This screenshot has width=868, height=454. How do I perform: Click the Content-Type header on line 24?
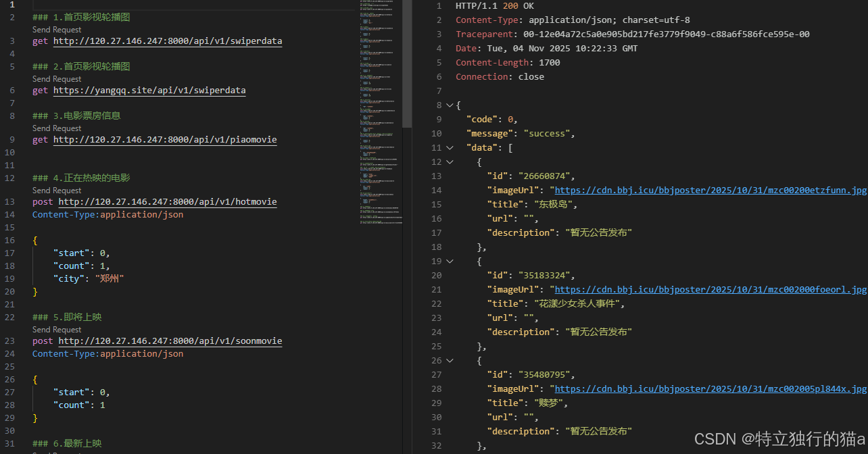click(x=107, y=354)
